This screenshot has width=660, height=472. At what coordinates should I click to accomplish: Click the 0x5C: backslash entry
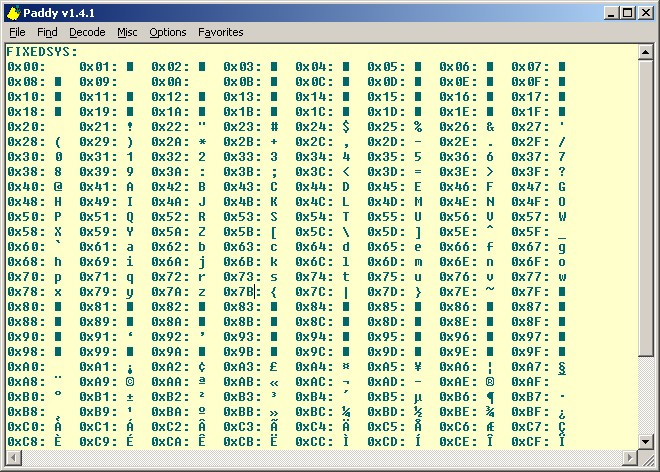point(322,232)
